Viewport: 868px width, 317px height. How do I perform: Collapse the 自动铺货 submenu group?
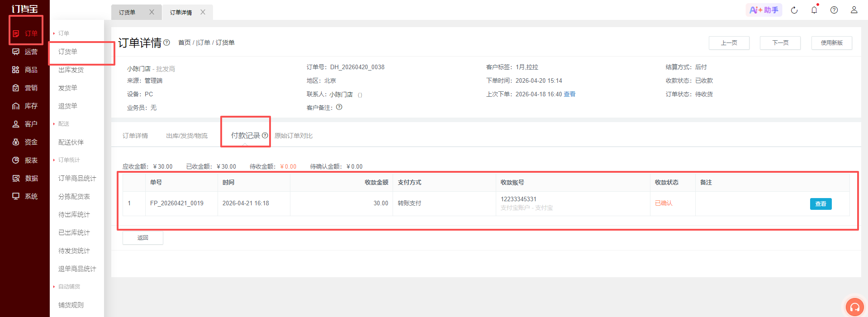[x=66, y=287]
